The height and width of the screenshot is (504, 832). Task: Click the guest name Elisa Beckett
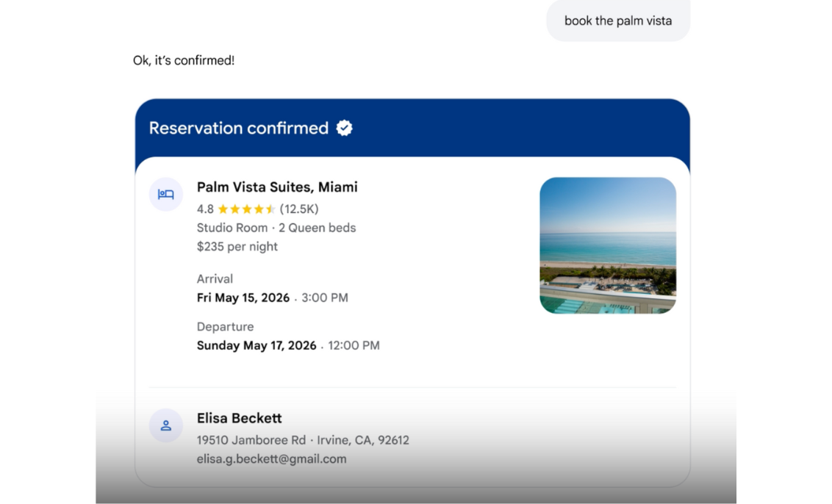[239, 418]
